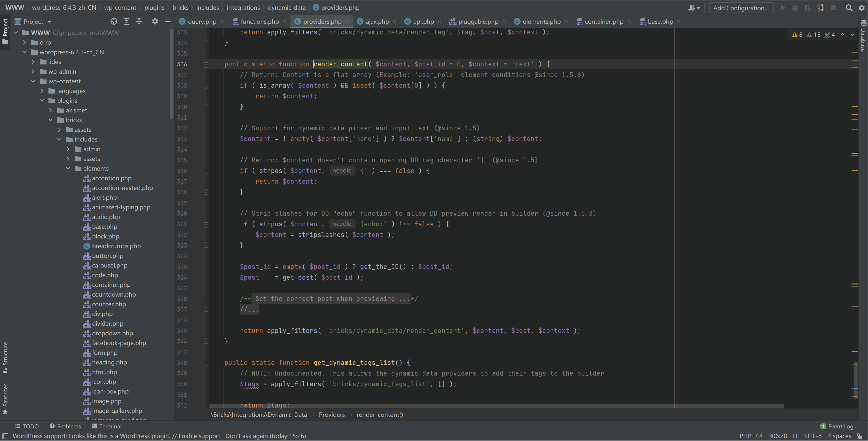Click the weak warnings indicator showing 15
This screenshot has width=868, height=441.
pos(813,35)
